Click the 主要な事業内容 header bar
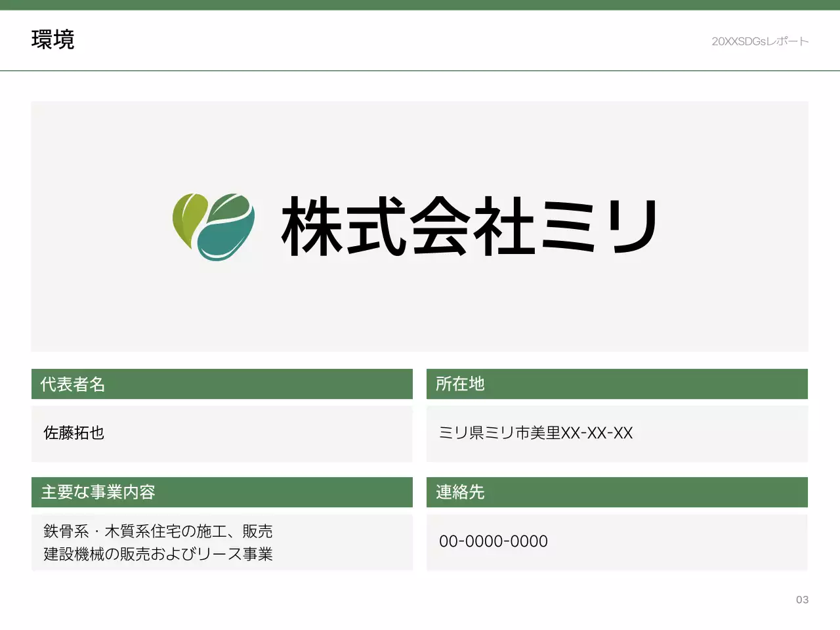Viewport: 840px width, 630px height. coord(222,492)
